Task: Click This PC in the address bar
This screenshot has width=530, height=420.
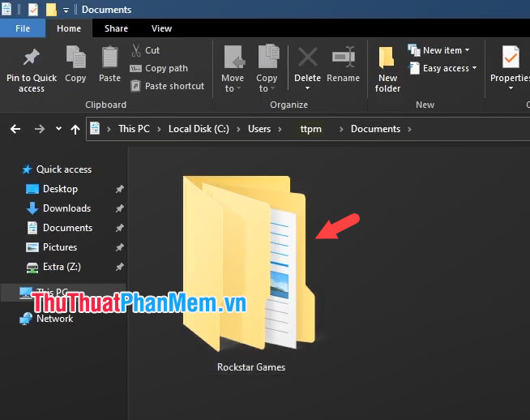Action: pos(134,129)
